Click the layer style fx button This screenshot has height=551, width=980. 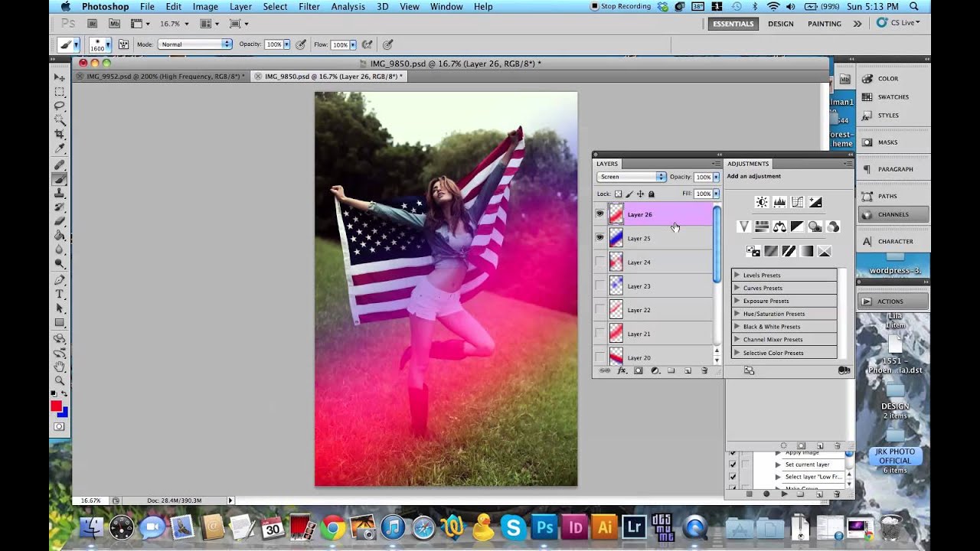pyautogui.click(x=622, y=370)
